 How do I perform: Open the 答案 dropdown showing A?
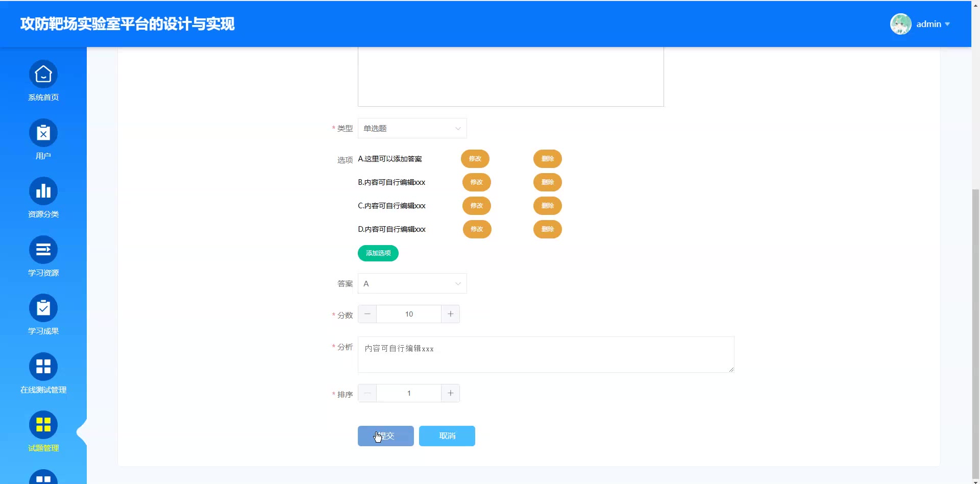(x=412, y=283)
